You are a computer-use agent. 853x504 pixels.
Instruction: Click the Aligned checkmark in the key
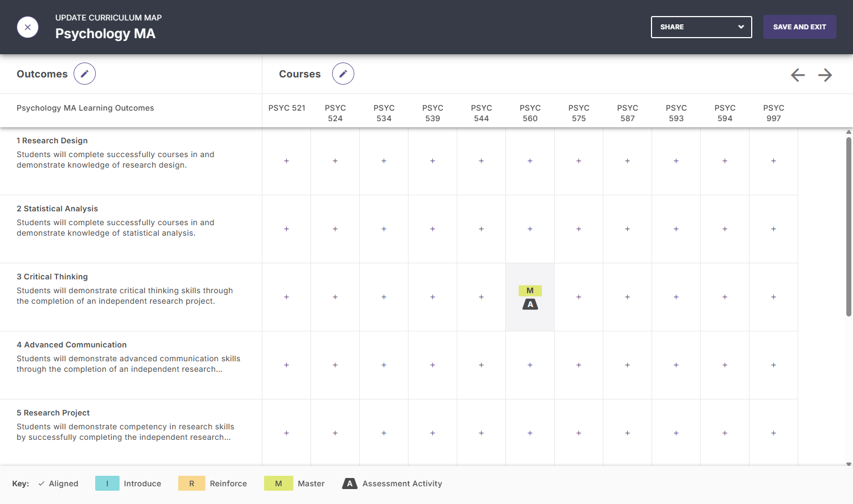(42, 484)
